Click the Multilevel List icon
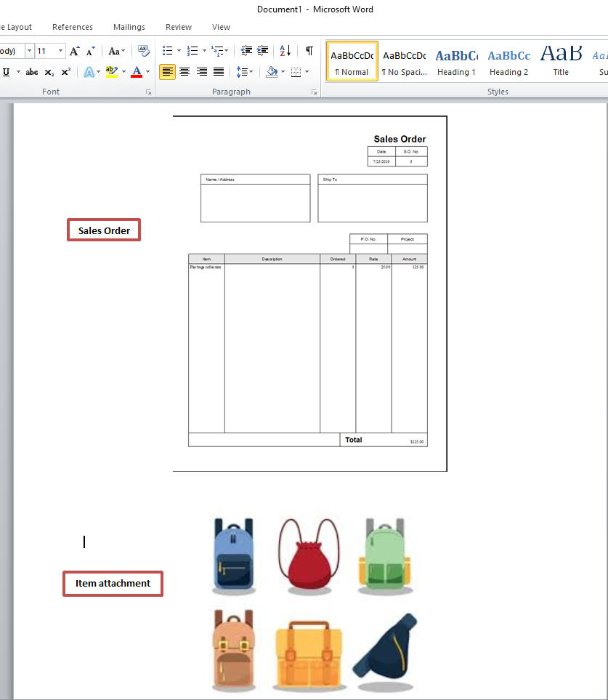608x700 pixels. coord(219,51)
